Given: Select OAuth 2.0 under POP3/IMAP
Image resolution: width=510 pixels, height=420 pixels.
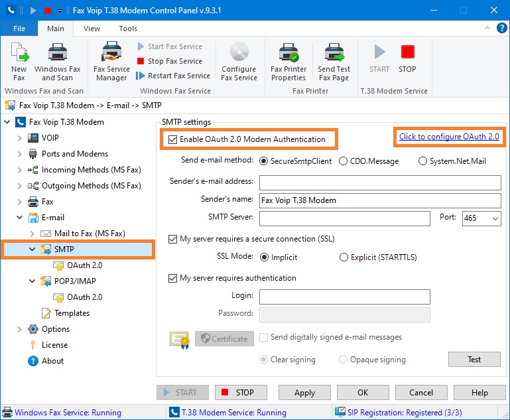Looking at the screenshot, I should point(85,297).
